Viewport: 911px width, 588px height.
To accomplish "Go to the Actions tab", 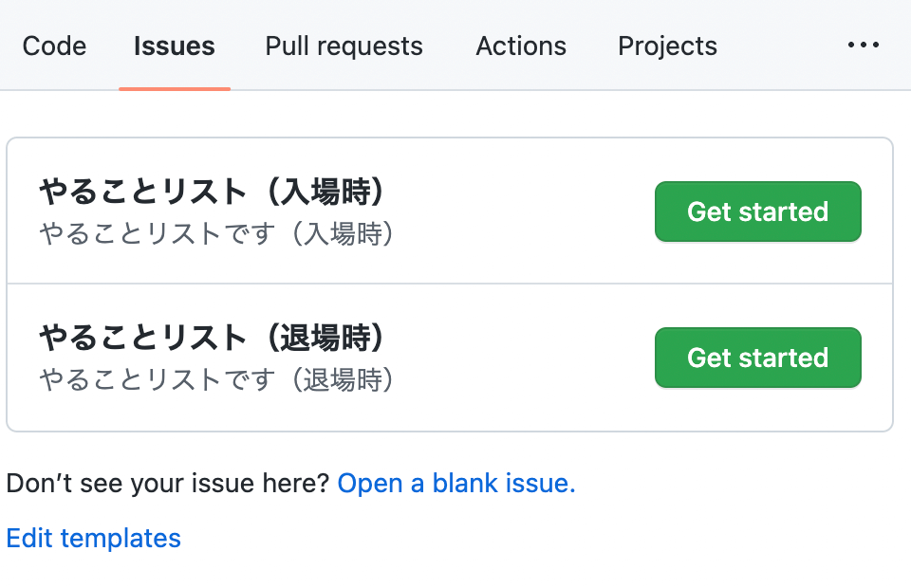I will click(521, 46).
